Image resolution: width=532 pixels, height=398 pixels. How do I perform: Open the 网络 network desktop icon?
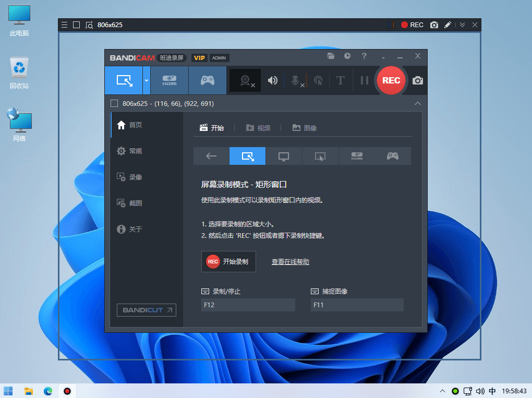[19, 125]
